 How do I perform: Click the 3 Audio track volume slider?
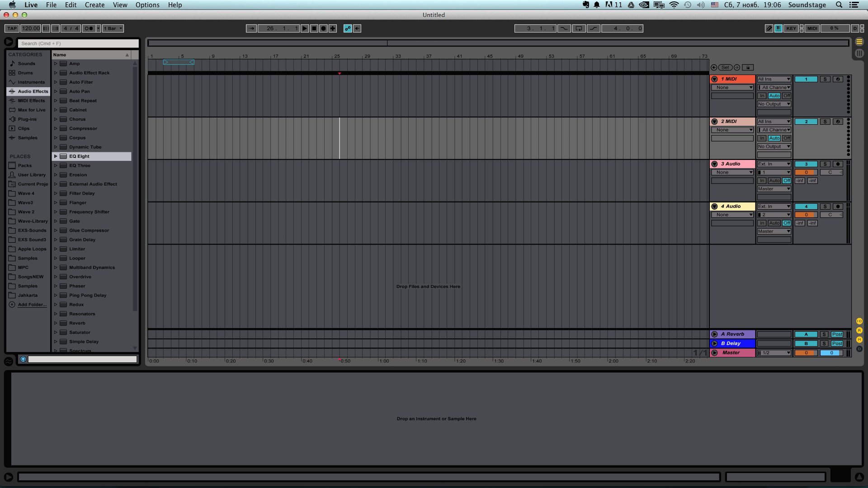click(806, 172)
